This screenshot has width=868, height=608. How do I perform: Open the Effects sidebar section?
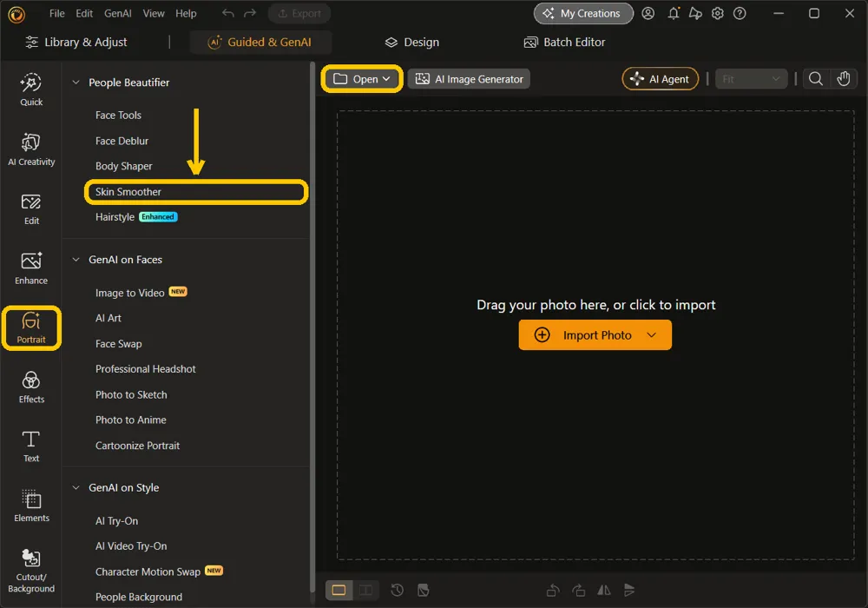pyautogui.click(x=31, y=387)
